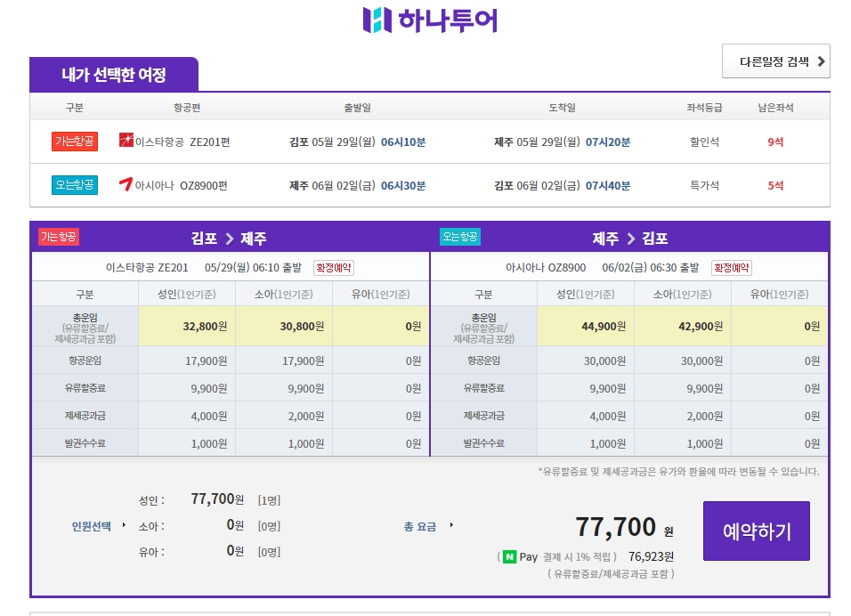This screenshot has width=851, height=616.
Task: Click 이스타항공 ZE201편 flight text
Action: pos(182,142)
